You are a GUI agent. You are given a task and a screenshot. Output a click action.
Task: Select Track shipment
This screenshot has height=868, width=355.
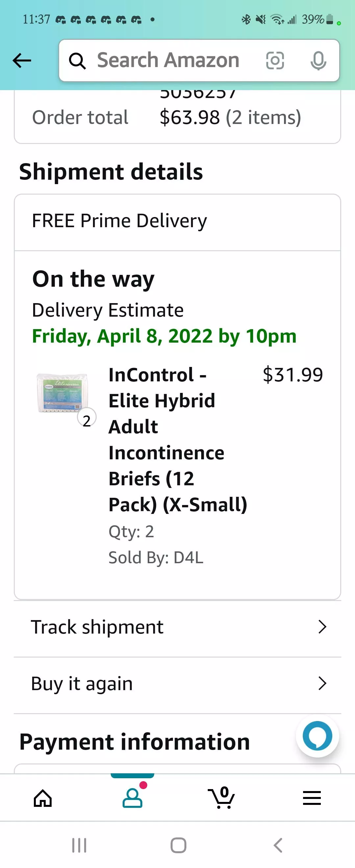(x=97, y=627)
